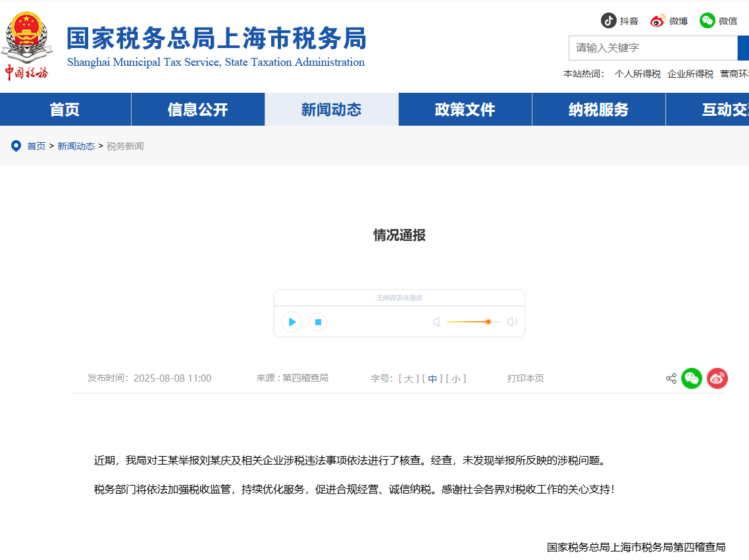Play the accessibility audio broadcast
The image size is (749, 560).
click(x=292, y=322)
